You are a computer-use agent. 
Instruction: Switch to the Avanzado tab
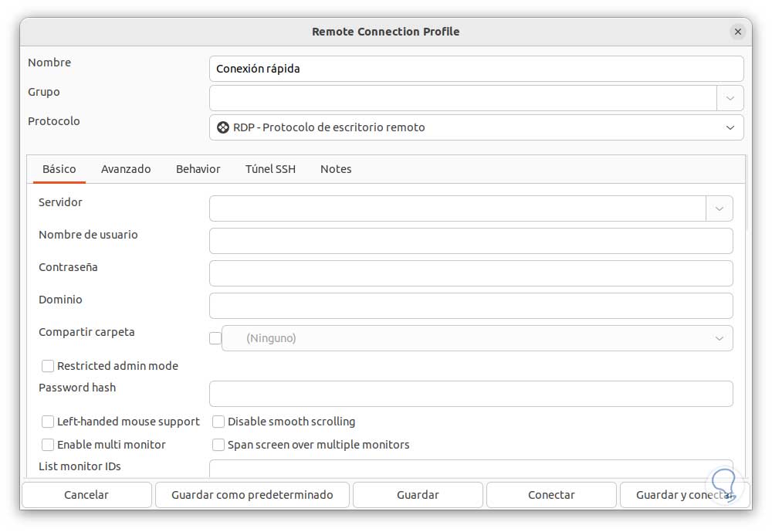coord(126,169)
